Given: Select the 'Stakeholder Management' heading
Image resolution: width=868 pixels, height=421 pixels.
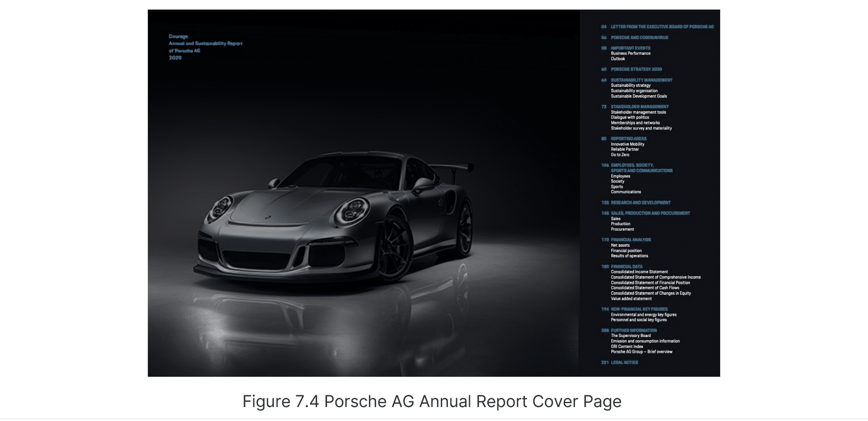Looking at the screenshot, I should 640,107.
